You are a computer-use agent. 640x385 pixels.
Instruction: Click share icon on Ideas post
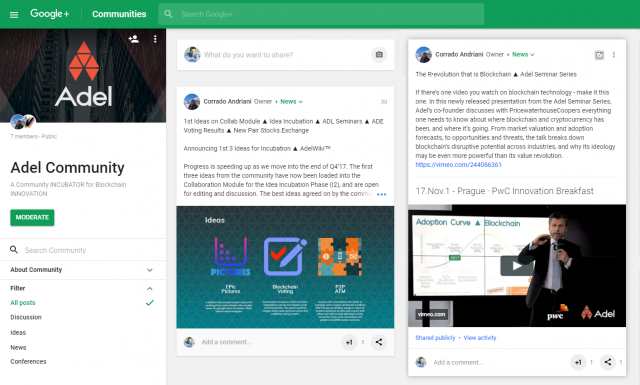(379, 342)
